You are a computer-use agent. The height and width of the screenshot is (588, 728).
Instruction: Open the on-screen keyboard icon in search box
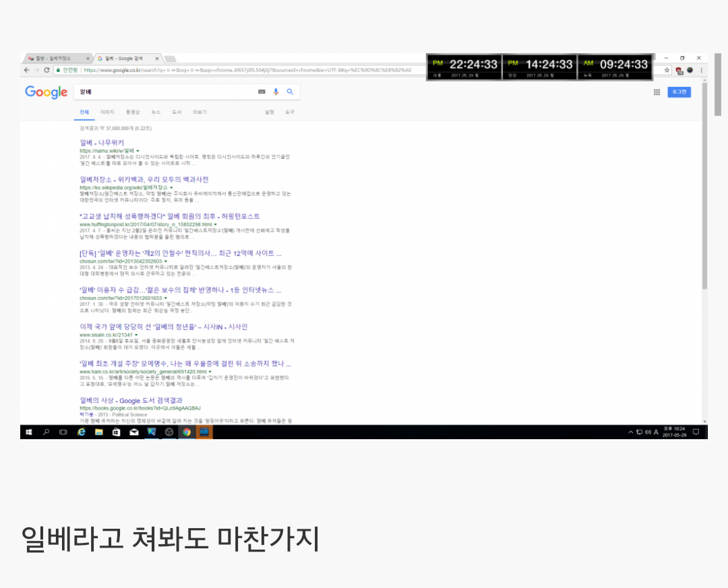pos(262,92)
